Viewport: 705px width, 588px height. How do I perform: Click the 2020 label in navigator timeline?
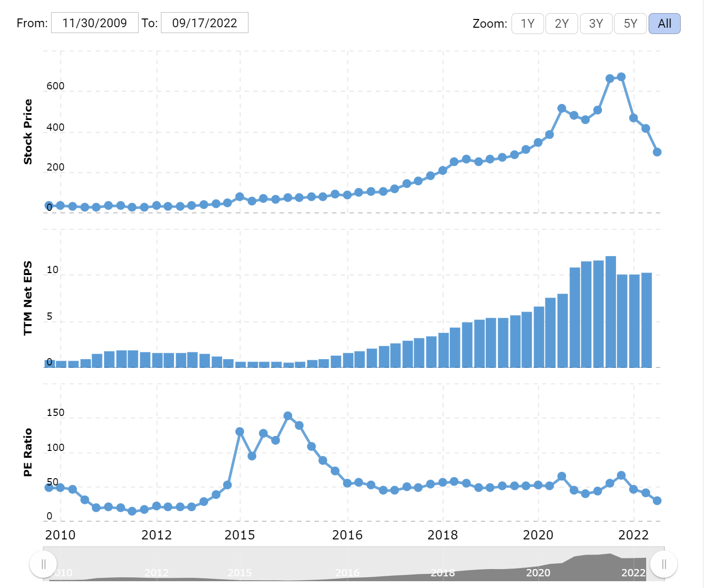538,573
